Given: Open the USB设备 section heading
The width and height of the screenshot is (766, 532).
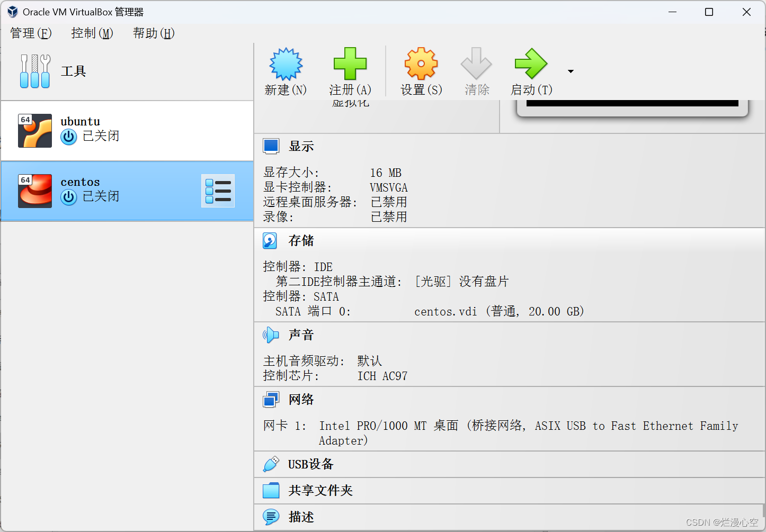Looking at the screenshot, I should tap(311, 464).
